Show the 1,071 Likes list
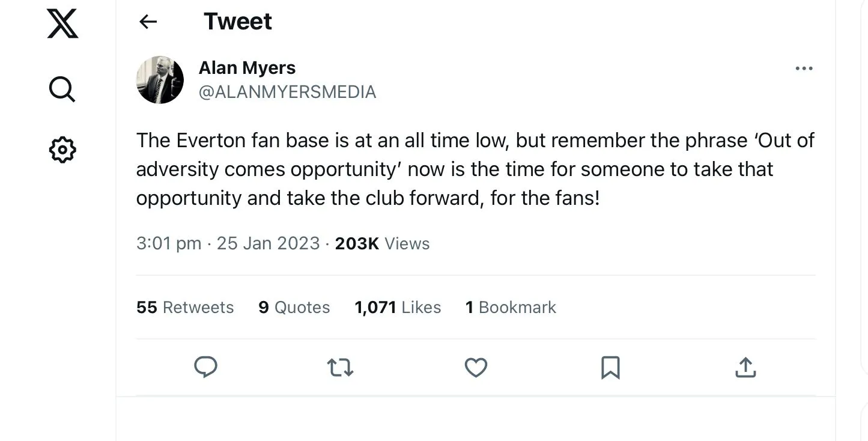Viewport: 868px width, 441px height. click(x=398, y=308)
